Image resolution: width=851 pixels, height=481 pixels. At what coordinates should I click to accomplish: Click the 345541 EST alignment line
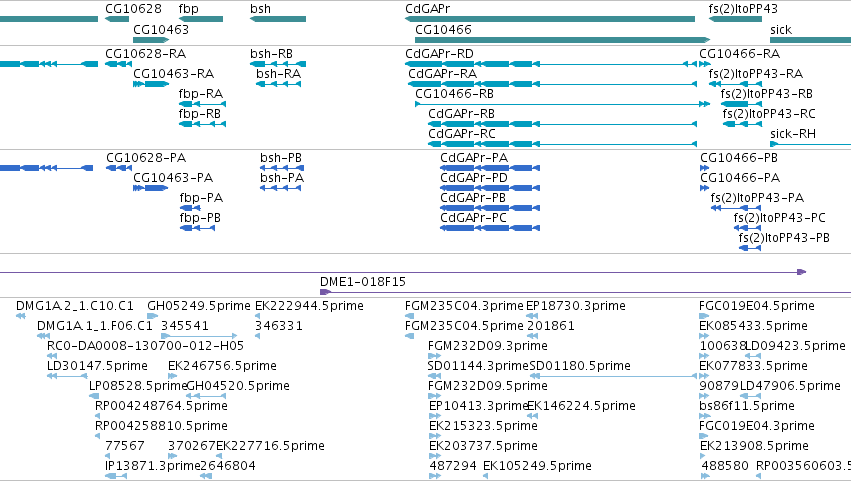click(x=199, y=336)
